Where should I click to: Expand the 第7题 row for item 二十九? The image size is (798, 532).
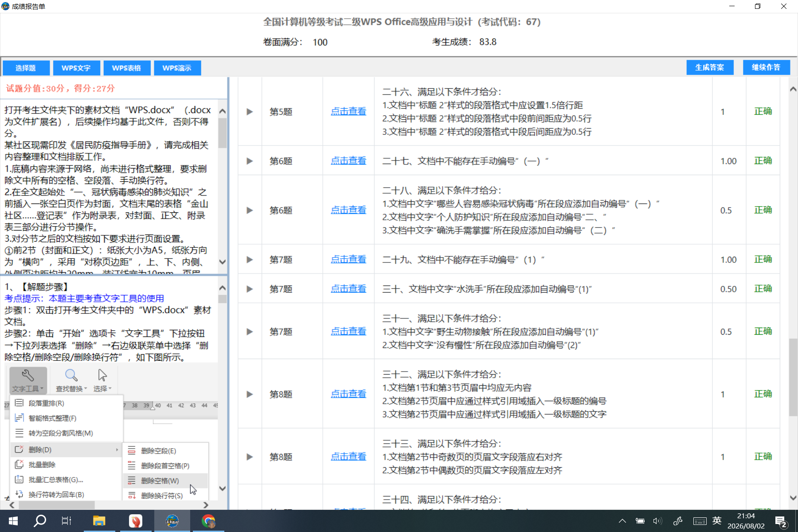tap(250, 259)
